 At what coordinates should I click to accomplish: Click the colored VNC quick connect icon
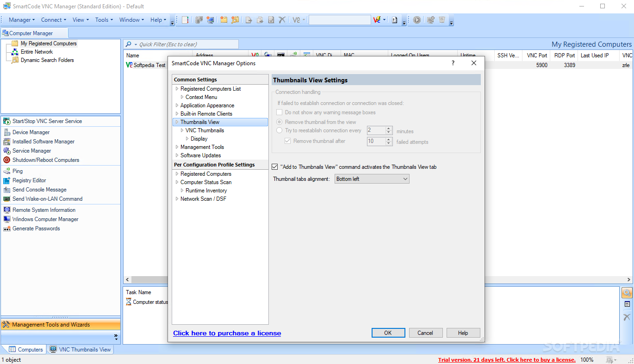pos(378,20)
